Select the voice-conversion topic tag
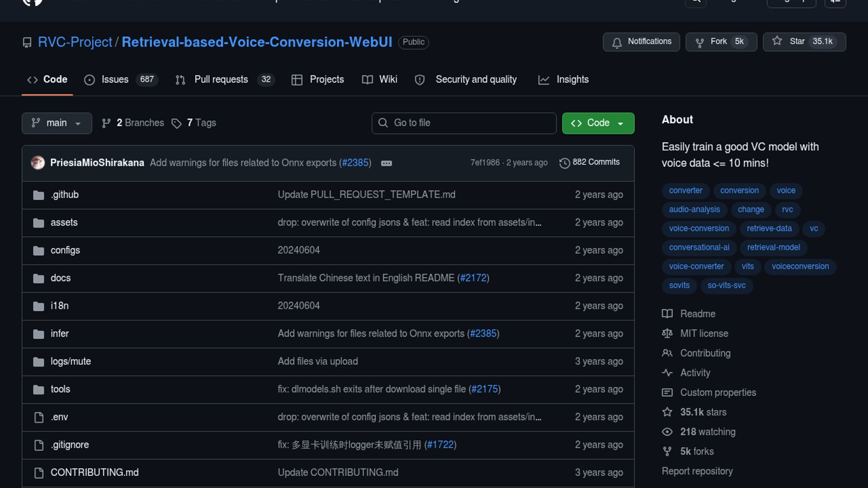868x488 pixels. click(698, 229)
